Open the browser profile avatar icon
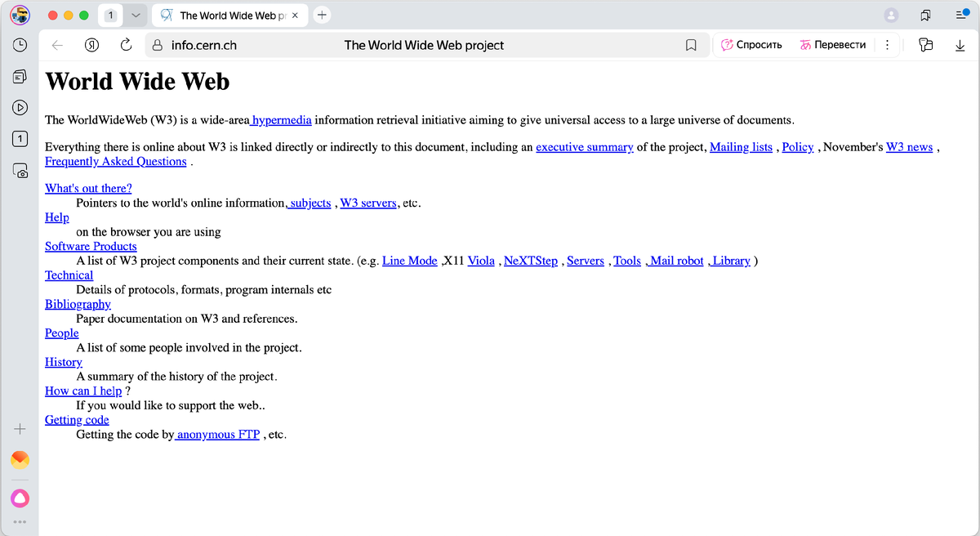 click(20, 15)
